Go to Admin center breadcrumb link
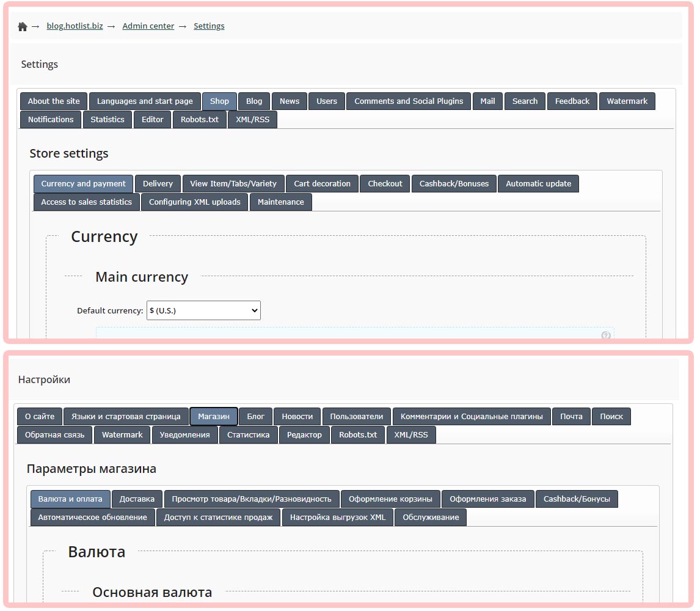 [148, 26]
